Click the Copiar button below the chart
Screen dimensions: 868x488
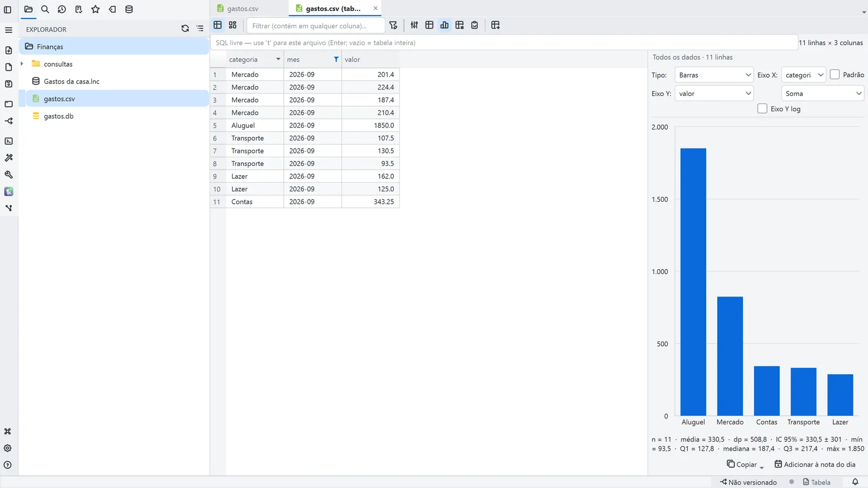[x=745, y=465]
